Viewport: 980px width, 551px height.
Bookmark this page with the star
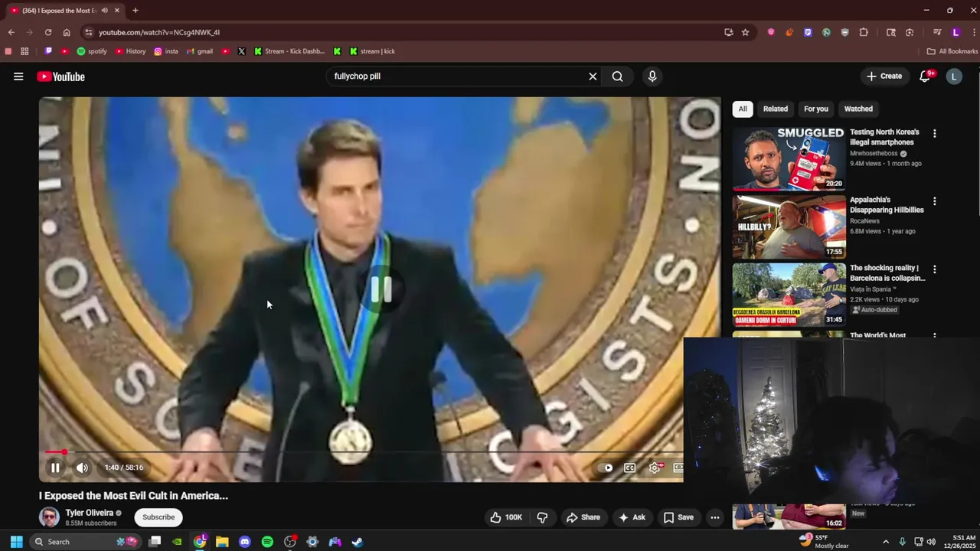click(x=745, y=32)
